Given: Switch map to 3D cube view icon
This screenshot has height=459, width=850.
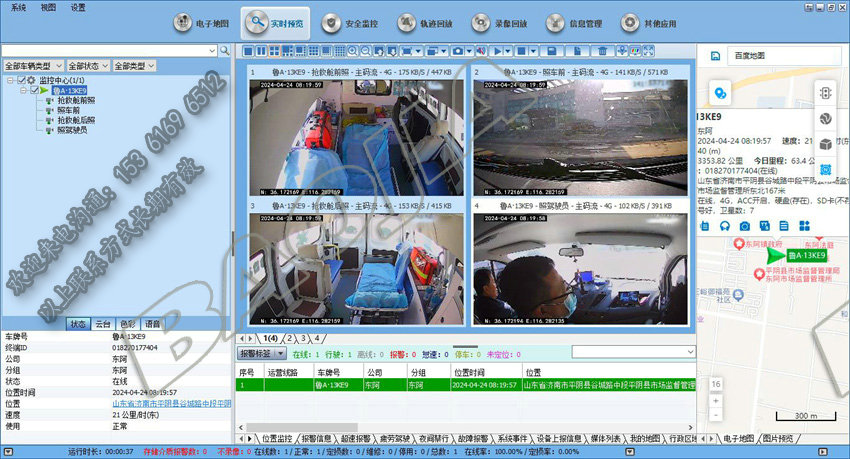Looking at the screenshot, I should [826, 144].
